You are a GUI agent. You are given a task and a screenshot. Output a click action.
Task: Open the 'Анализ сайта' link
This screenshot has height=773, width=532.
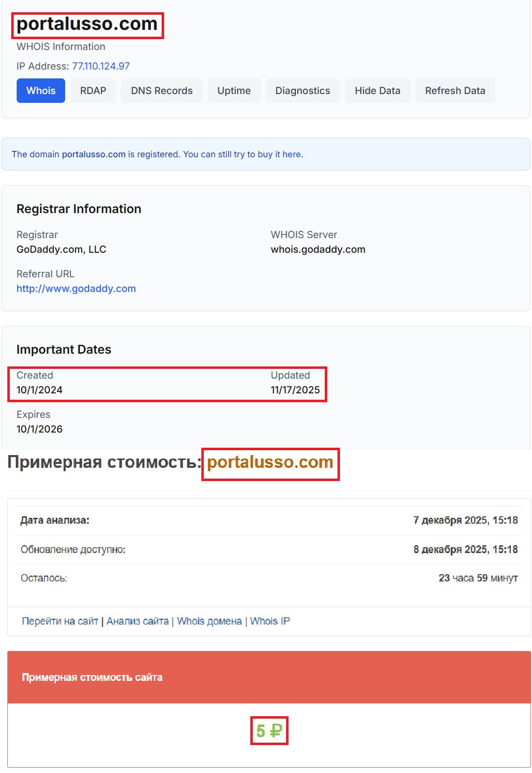(x=138, y=621)
